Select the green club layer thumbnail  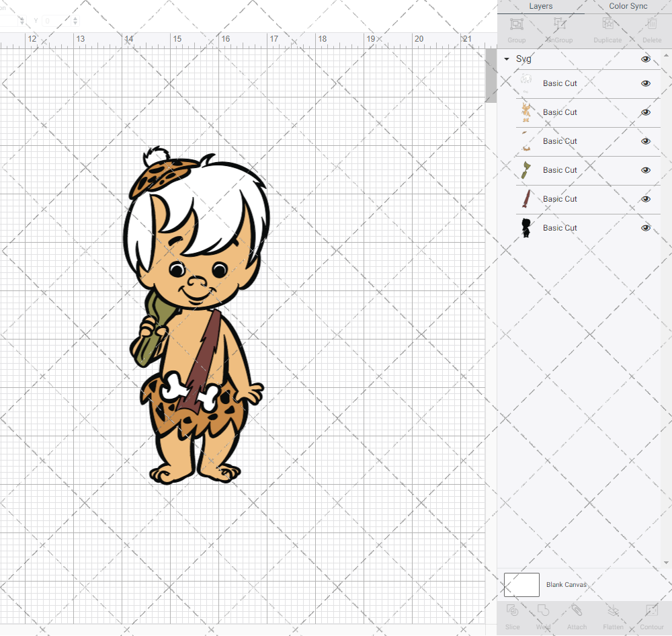click(x=526, y=170)
